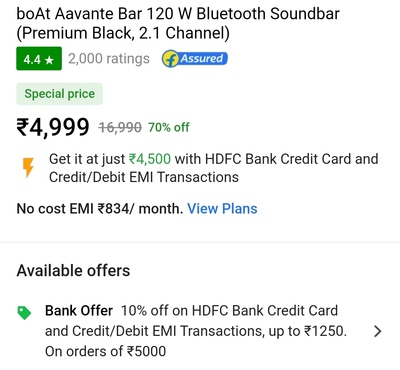This screenshot has height=370, width=400.
Task: Click the Available offers heading
Action: (x=73, y=270)
